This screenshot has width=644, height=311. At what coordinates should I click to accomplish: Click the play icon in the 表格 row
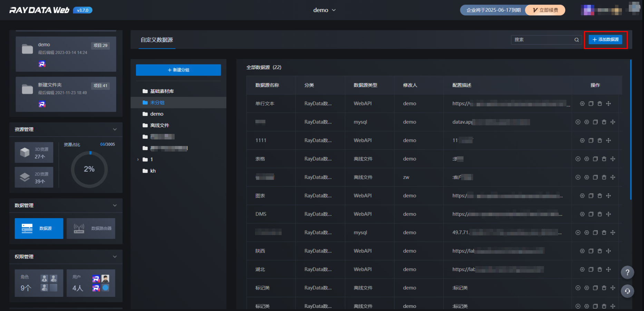pos(578,159)
